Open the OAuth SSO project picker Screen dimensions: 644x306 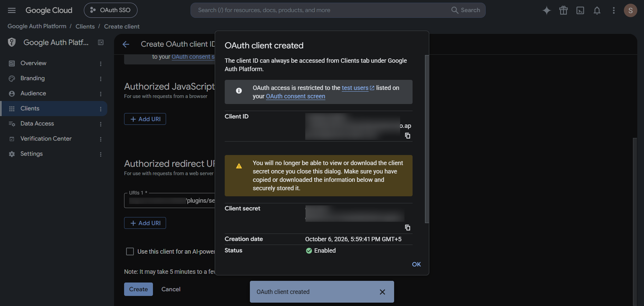coord(111,10)
